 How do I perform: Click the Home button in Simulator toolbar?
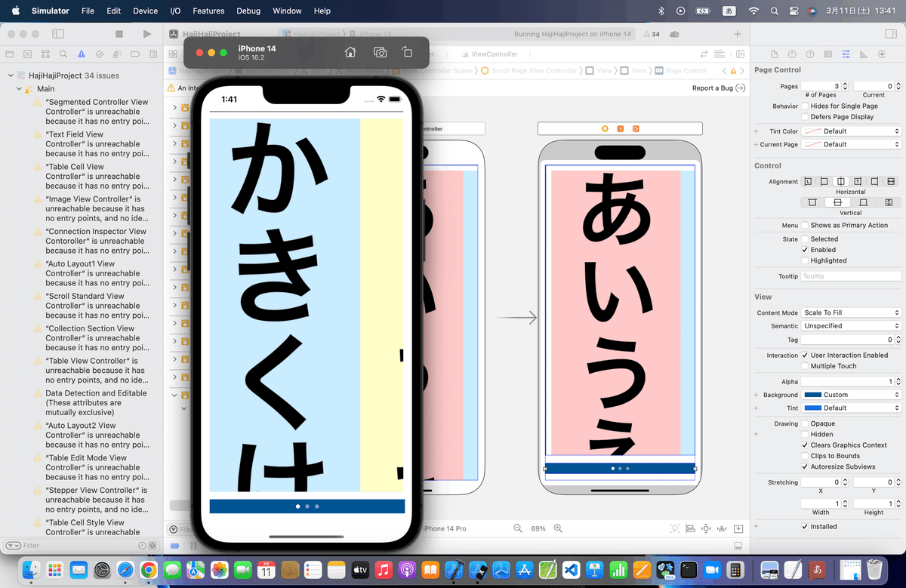[x=350, y=52]
